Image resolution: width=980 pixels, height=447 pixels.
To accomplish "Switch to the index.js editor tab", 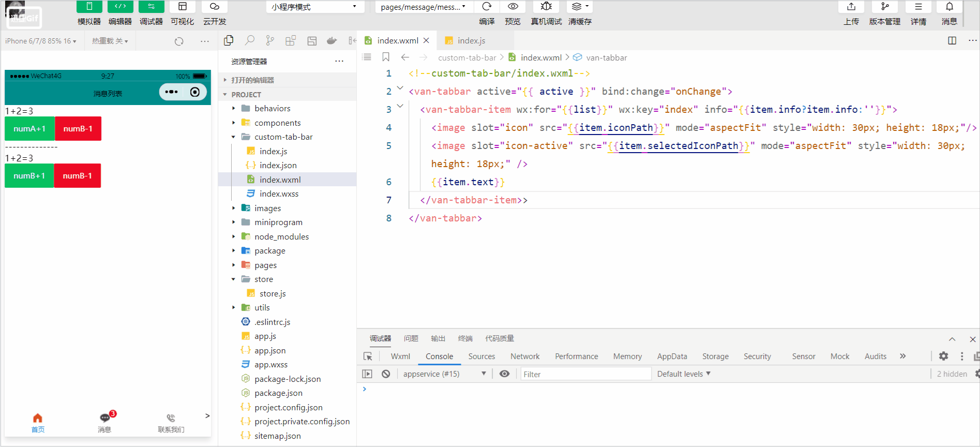I will coord(471,40).
